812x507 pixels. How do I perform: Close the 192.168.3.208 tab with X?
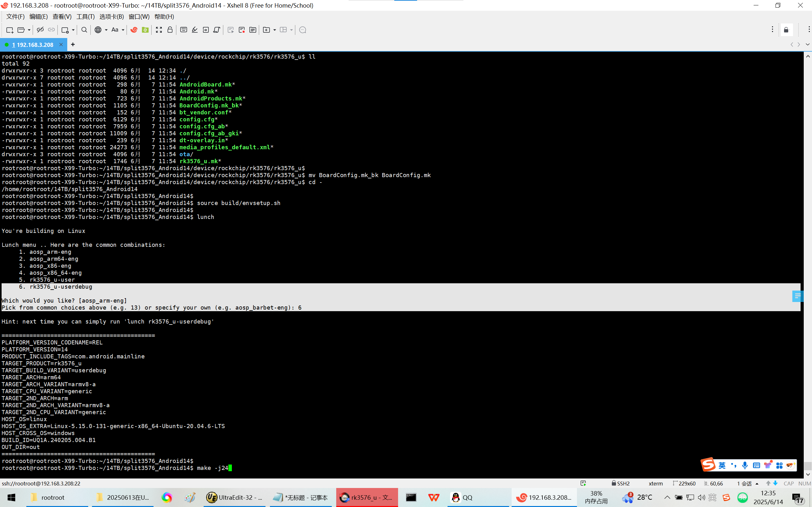[61, 44]
